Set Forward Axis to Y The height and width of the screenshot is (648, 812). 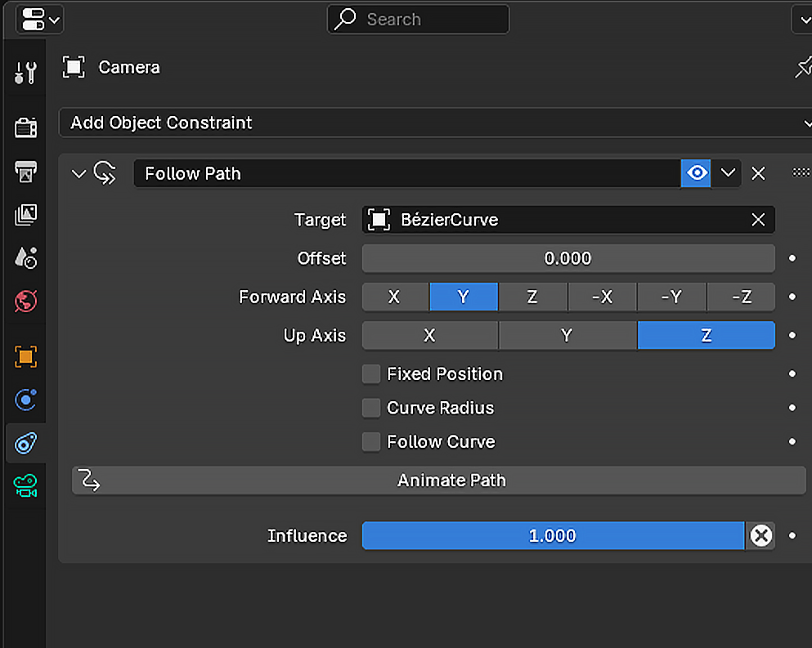(x=464, y=297)
